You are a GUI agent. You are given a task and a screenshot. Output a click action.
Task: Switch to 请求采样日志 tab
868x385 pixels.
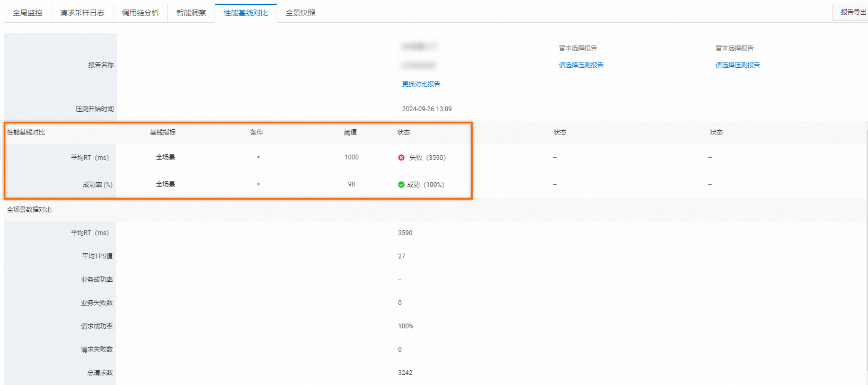coord(82,13)
